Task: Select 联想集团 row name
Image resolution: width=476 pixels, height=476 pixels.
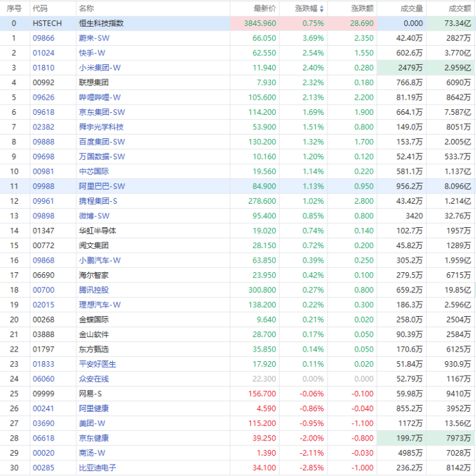Action: pos(93,83)
